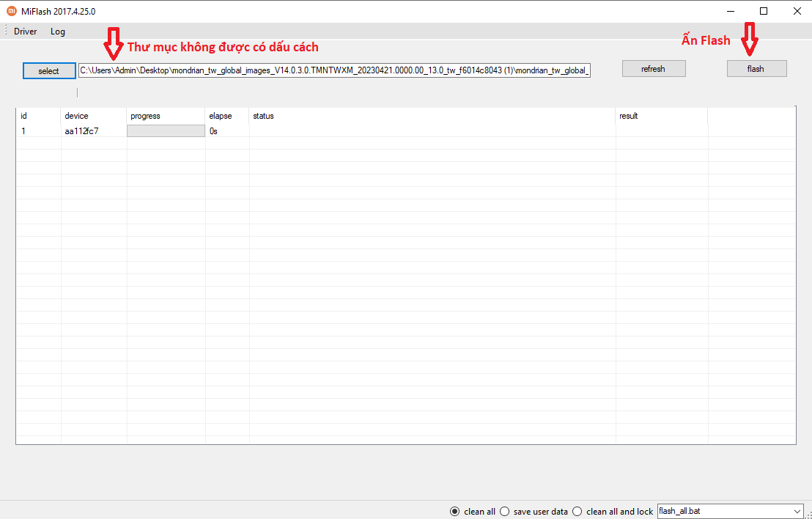
Task: Maximize the MiFlash window
Action: 764,11
